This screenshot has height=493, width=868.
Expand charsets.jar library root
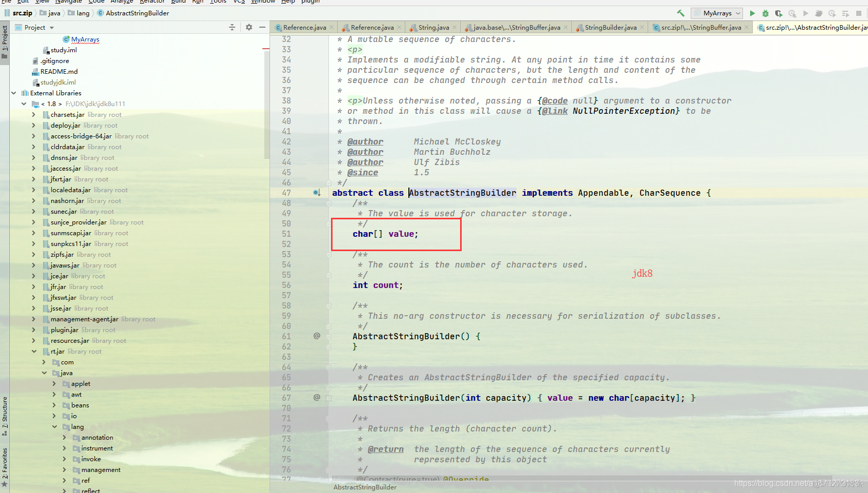(34, 115)
